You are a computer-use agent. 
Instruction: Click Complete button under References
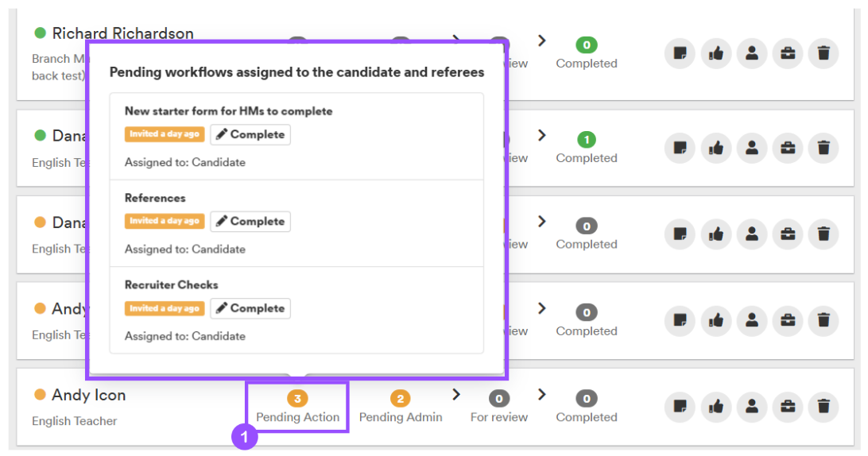click(250, 222)
